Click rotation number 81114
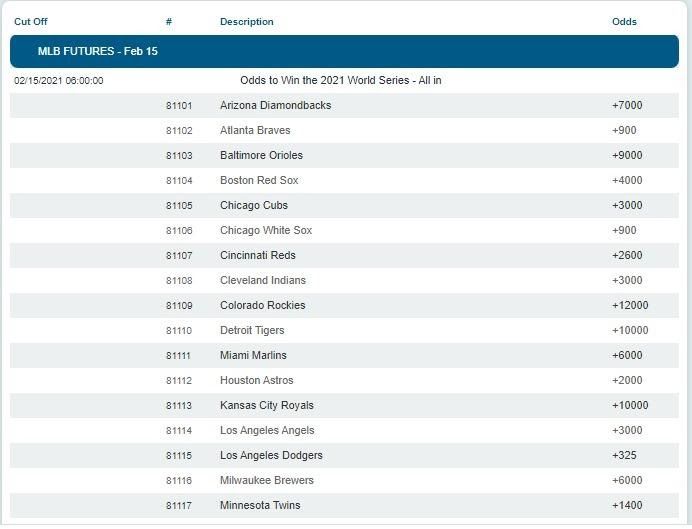Image resolution: width=692 pixels, height=529 pixels. [179, 431]
